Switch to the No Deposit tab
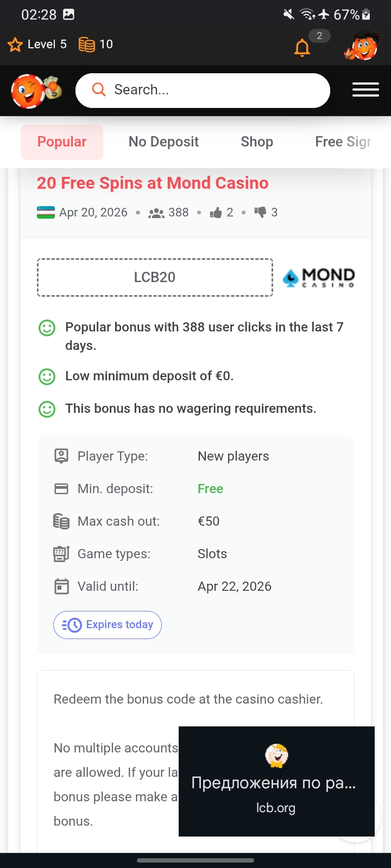The width and height of the screenshot is (391, 868). [163, 142]
